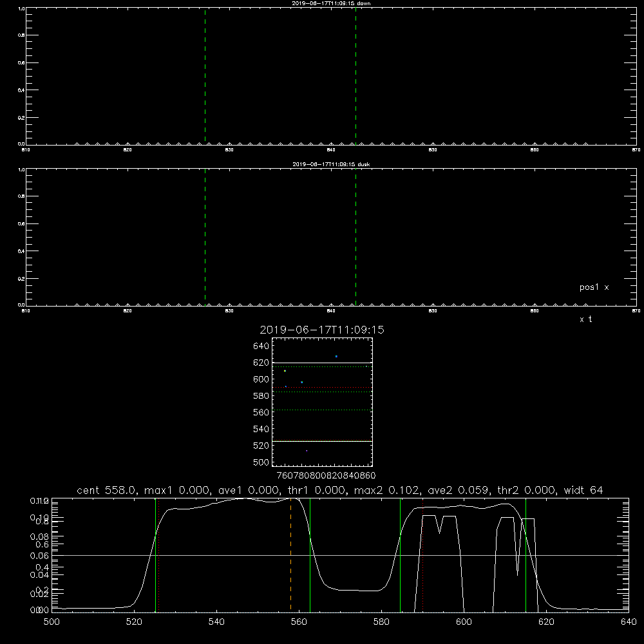This screenshot has width=644, height=644.
Task: Click the '600' x-axis label of bottom plot
Action: [x=464, y=622]
